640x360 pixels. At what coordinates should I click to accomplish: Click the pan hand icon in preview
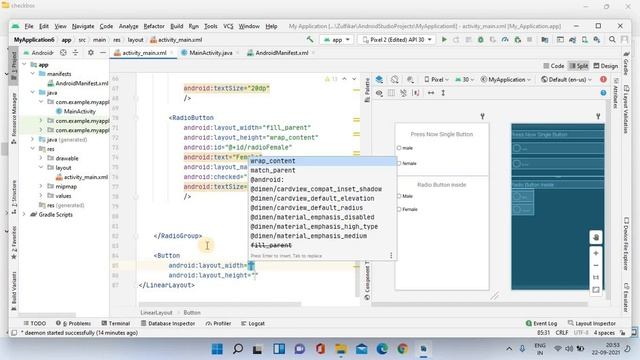click(596, 237)
